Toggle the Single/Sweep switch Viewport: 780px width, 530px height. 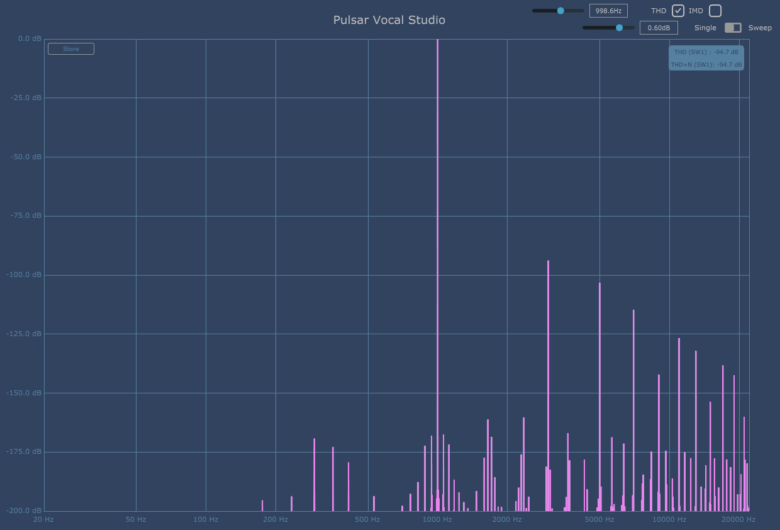click(x=733, y=28)
